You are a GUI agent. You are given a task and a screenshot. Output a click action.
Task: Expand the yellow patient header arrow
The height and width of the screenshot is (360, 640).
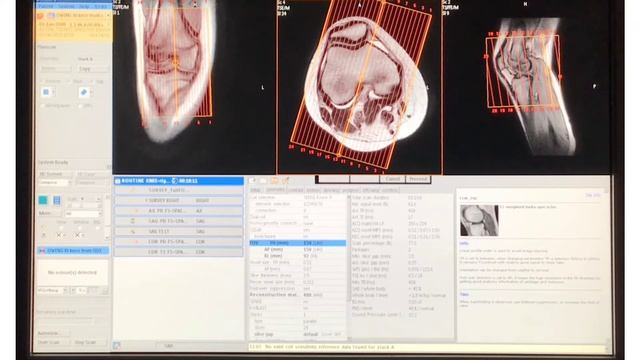pyautogui.click(x=108, y=16)
